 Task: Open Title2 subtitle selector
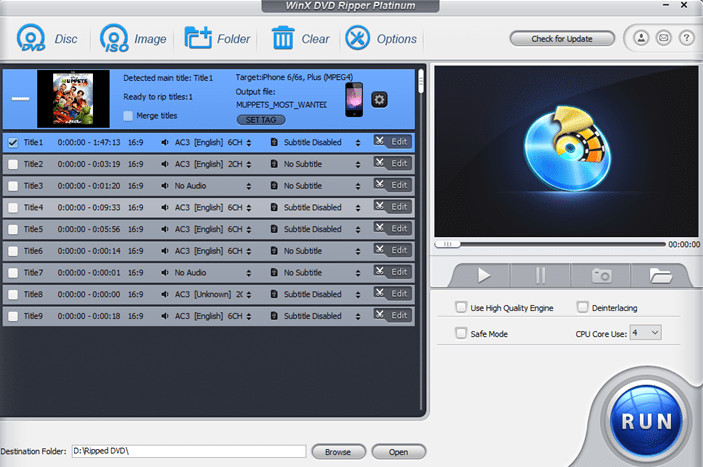358,164
